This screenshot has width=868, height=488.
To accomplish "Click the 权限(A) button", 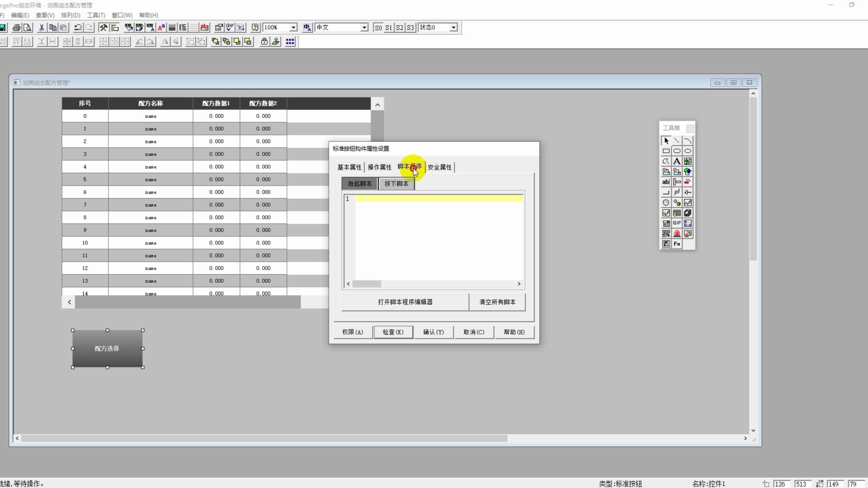I will pos(353,332).
